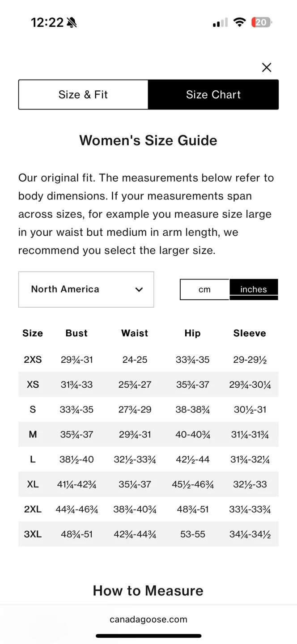Image resolution: width=297 pixels, height=644 pixels.
Task: Tap the silent mode bell icon
Action: pyautogui.click(x=72, y=22)
